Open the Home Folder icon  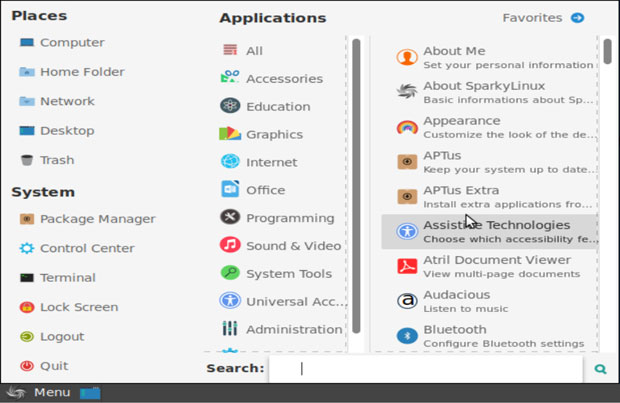point(26,72)
